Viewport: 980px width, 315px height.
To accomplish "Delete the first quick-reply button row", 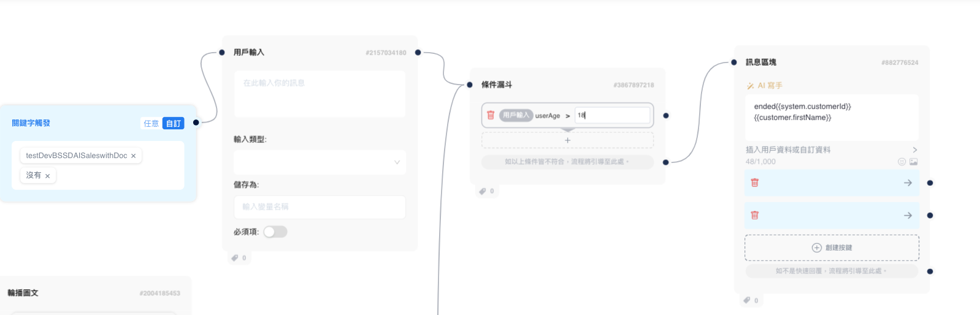I will [755, 183].
